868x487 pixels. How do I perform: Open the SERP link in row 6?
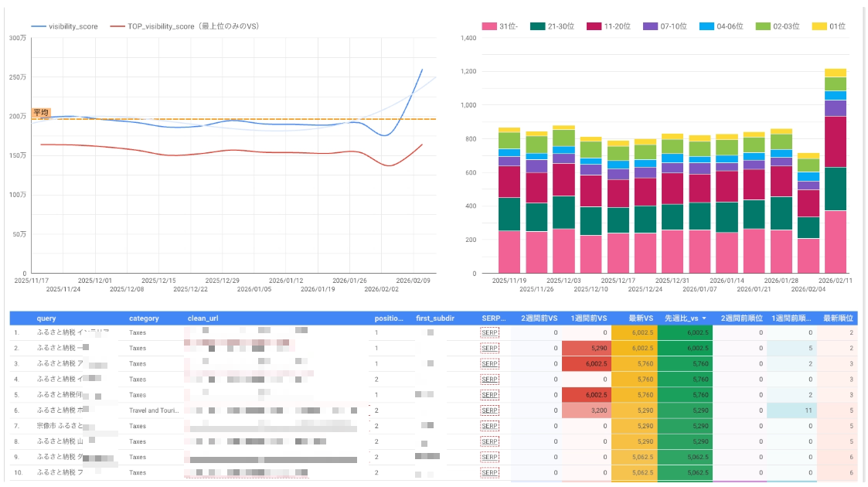pyautogui.click(x=489, y=410)
